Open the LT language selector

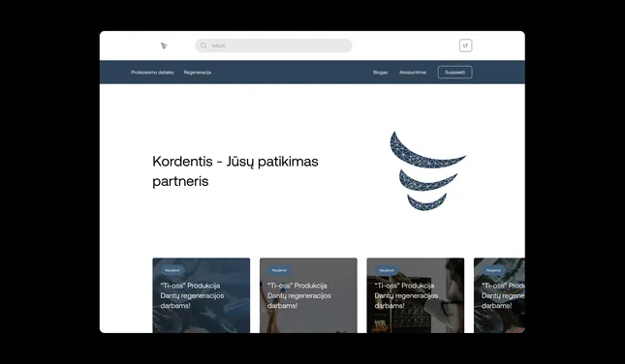pyautogui.click(x=465, y=45)
